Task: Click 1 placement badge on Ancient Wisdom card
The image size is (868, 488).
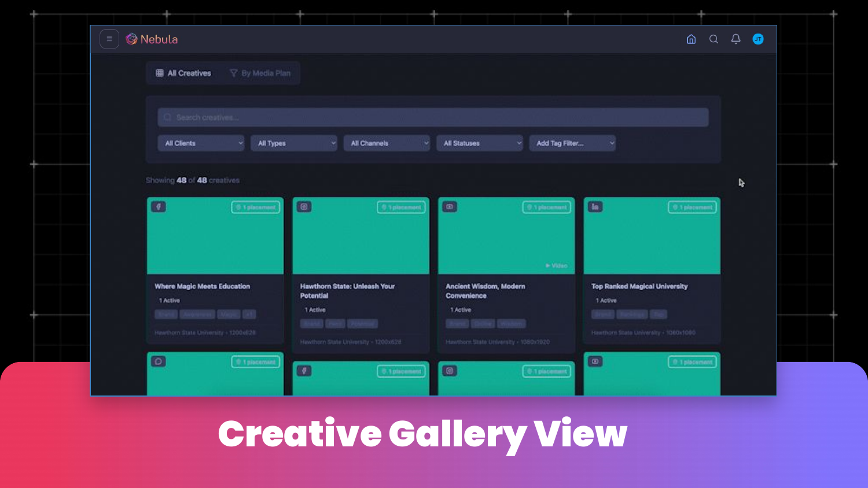Action: click(x=547, y=208)
